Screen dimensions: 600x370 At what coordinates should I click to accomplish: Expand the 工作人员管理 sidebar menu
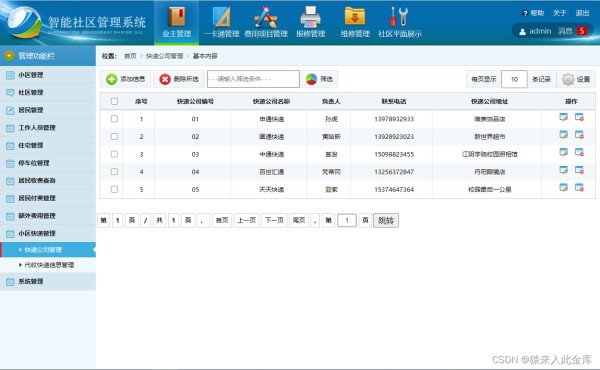[x=48, y=128]
